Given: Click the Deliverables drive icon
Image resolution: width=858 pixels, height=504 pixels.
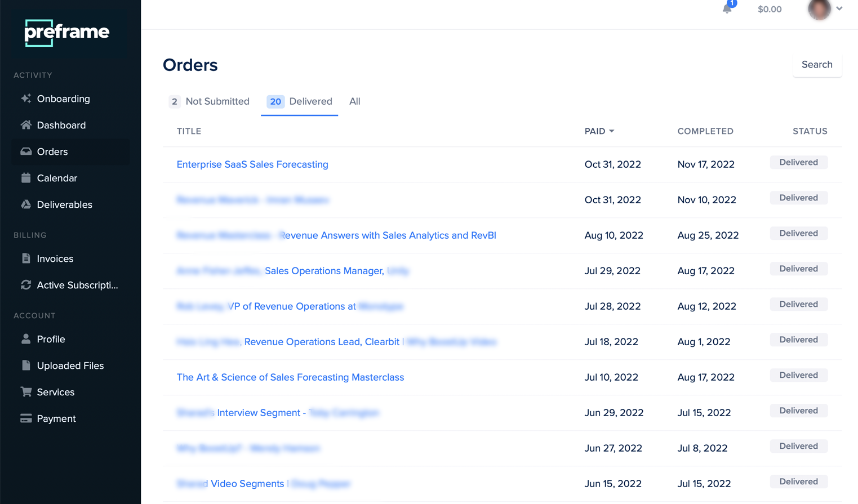Looking at the screenshot, I should (26, 204).
